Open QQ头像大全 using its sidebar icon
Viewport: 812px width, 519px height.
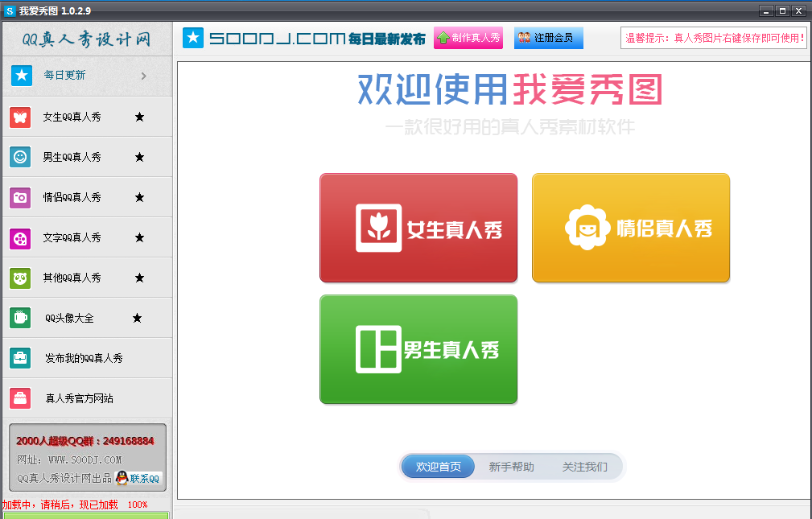point(19,318)
